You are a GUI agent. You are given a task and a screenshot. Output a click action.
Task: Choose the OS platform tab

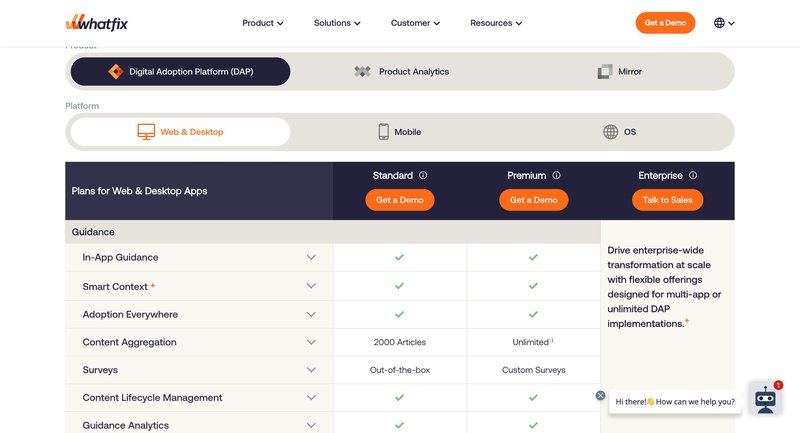click(x=619, y=132)
